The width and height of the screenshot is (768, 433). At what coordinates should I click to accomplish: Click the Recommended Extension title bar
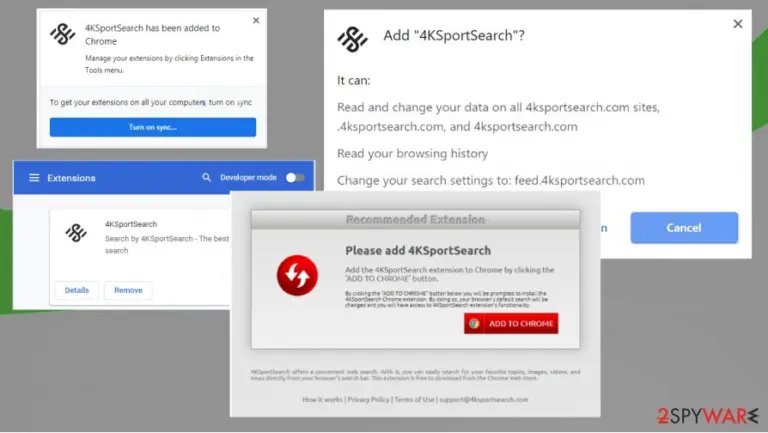click(415, 219)
